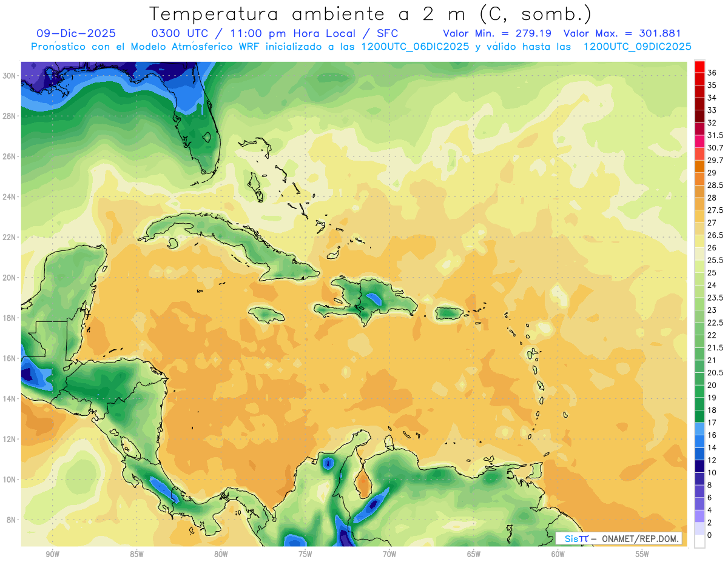Viewport: 728px width, 562px height.
Task: Click the legend value '28.5'
Action: (x=715, y=185)
